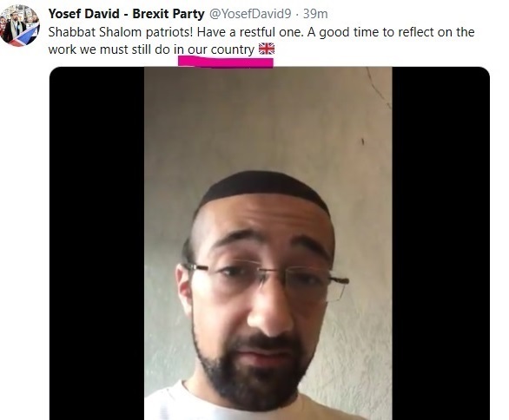Click the left black letterbox of the video
Image resolution: width=509 pixels, height=420 pixels.
click(96, 243)
